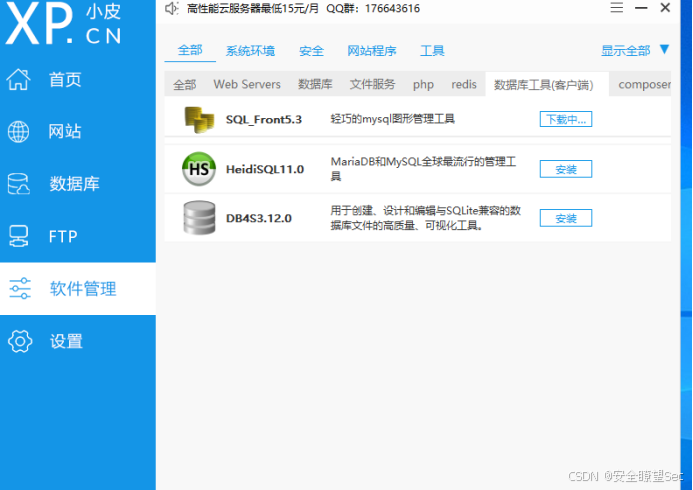
Task: Select the 全部 sub-category tab
Action: click(x=184, y=84)
